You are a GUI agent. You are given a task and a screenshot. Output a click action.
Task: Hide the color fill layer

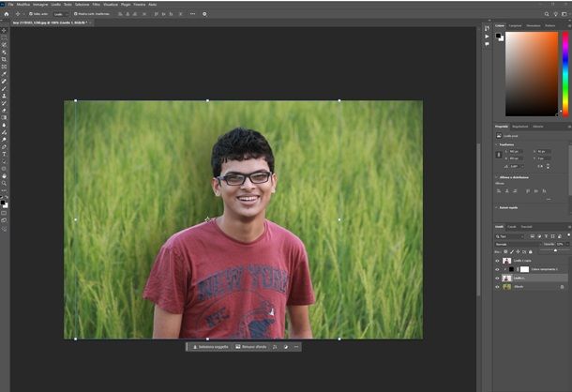coord(497,269)
